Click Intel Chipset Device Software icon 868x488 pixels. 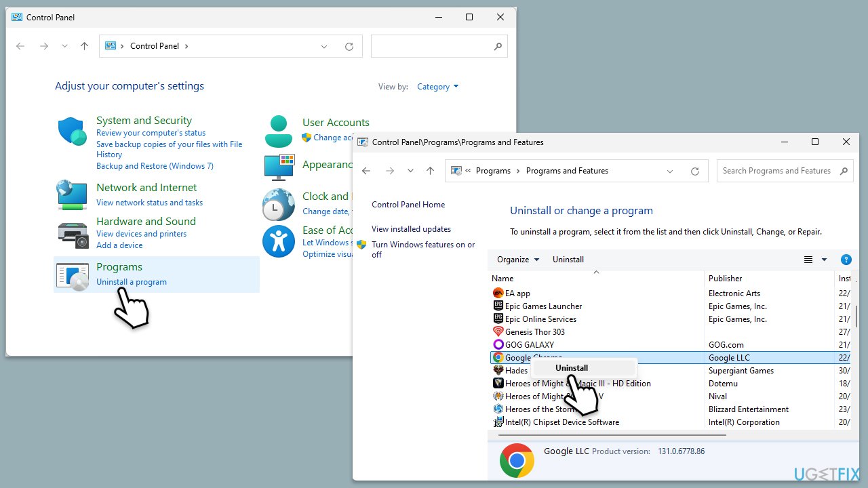498,422
